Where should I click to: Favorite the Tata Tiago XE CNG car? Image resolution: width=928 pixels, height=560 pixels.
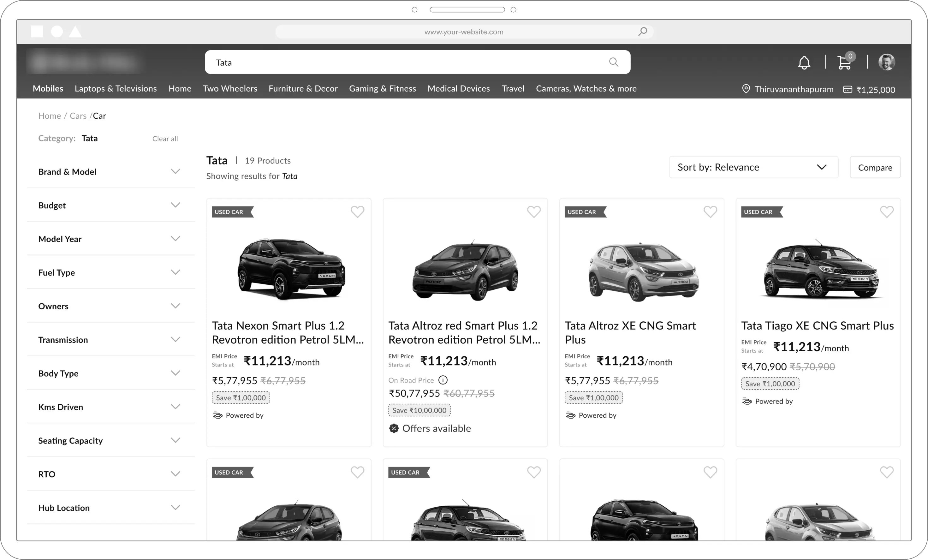887,211
